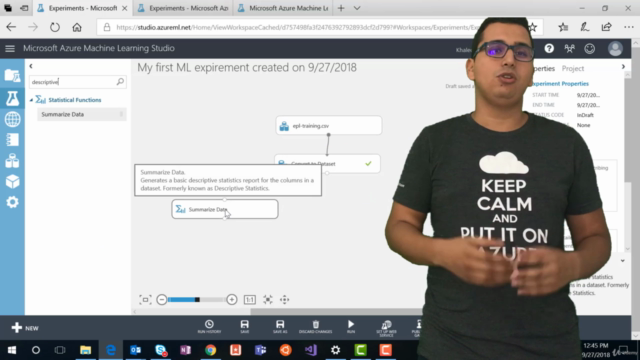Click the browser refresh button

(55, 27)
